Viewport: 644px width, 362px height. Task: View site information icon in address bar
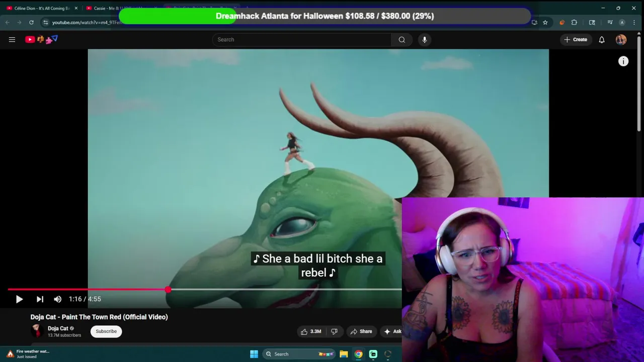pos(45,22)
